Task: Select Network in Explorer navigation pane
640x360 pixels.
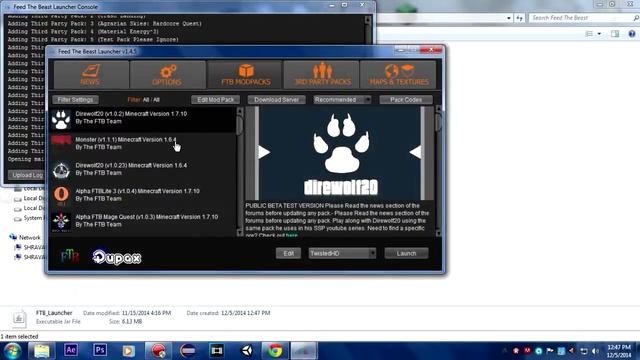Action: click(x=30, y=238)
